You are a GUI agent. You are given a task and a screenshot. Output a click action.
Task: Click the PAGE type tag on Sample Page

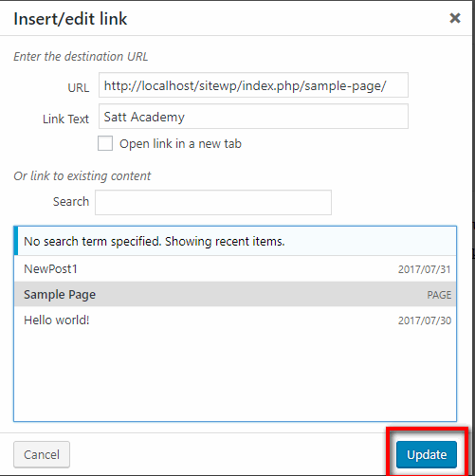(x=439, y=295)
